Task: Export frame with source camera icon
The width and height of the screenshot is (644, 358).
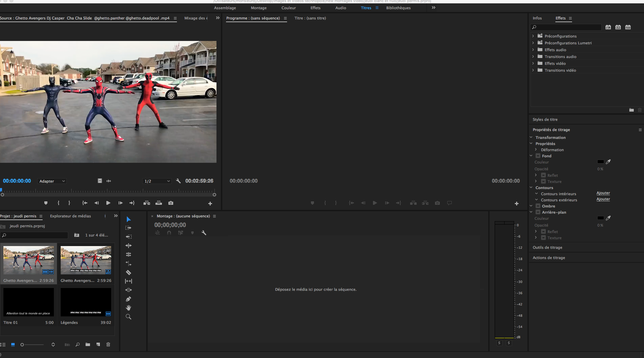Action: pos(171,203)
